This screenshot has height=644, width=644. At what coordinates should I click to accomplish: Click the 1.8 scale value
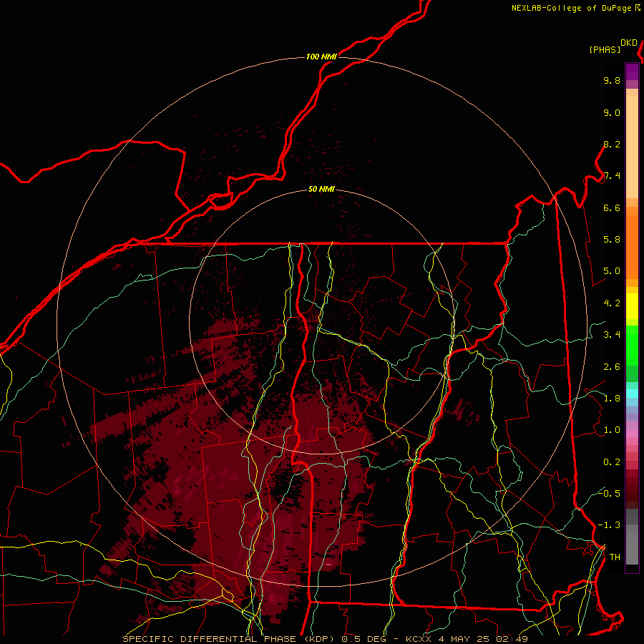tap(612, 399)
